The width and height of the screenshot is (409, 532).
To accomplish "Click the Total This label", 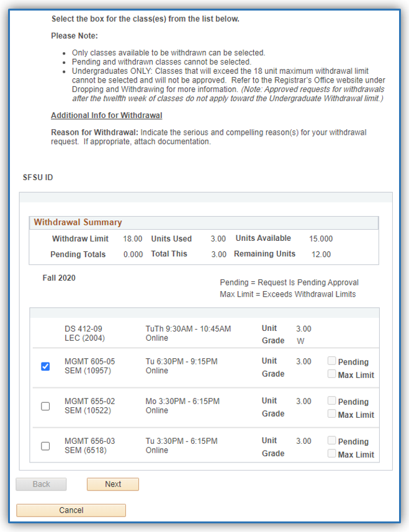I will click(169, 254).
